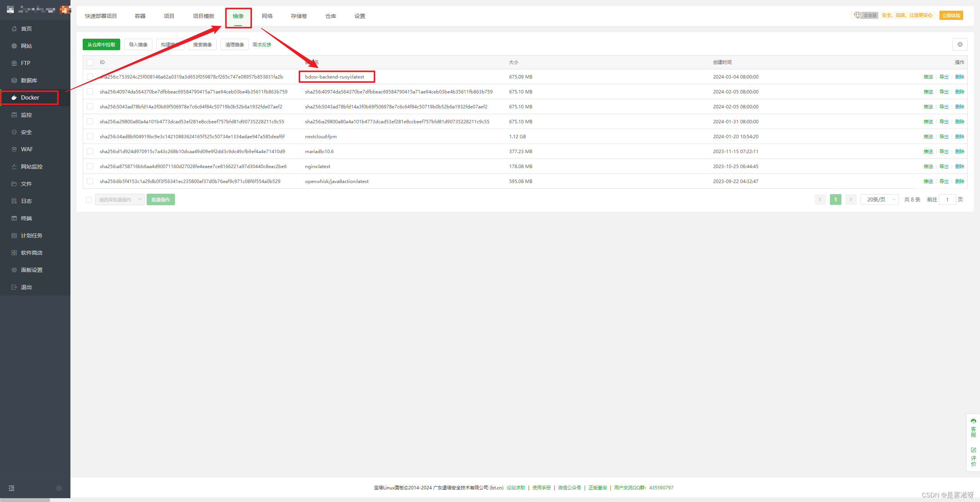Open table column settings gear icon
The width and height of the screenshot is (980, 502).
(x=960, y=44)
